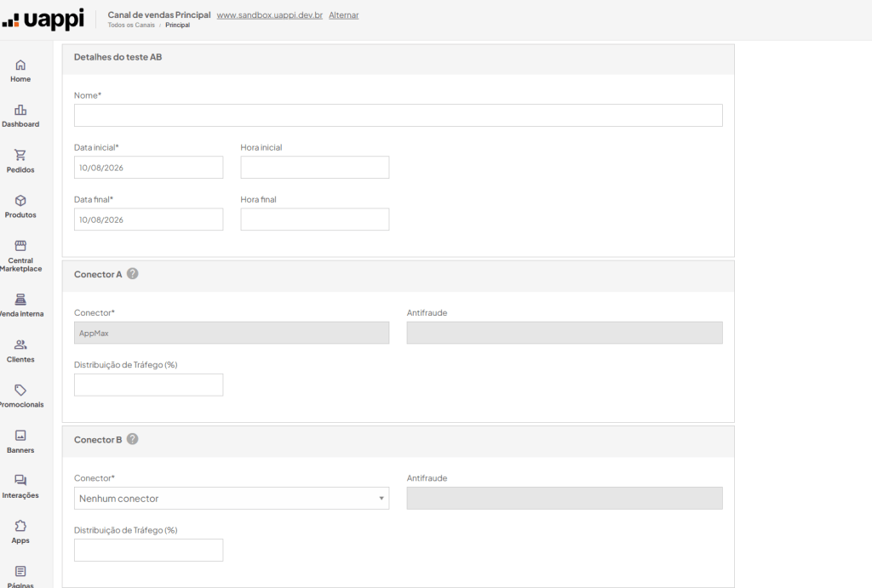This screenshot has width=872, height=588.
Task: Click Conector B Antifraude field
Action: pos(565,499)
